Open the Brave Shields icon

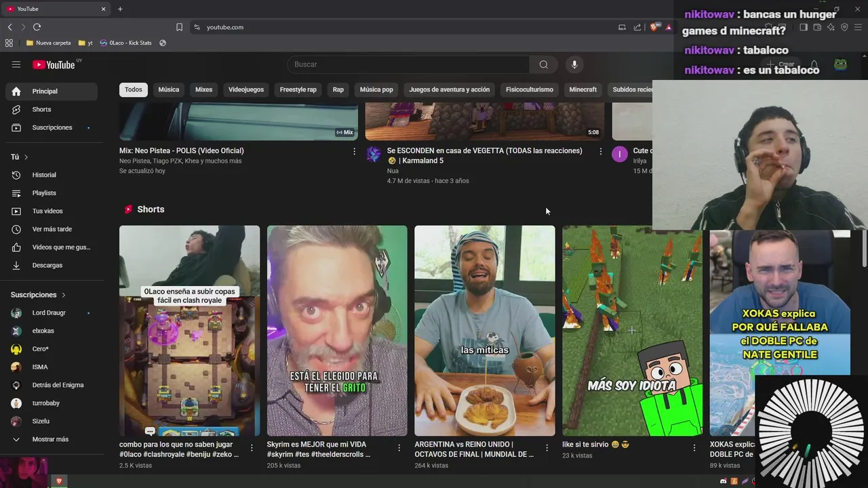click(x=654, y=27)
